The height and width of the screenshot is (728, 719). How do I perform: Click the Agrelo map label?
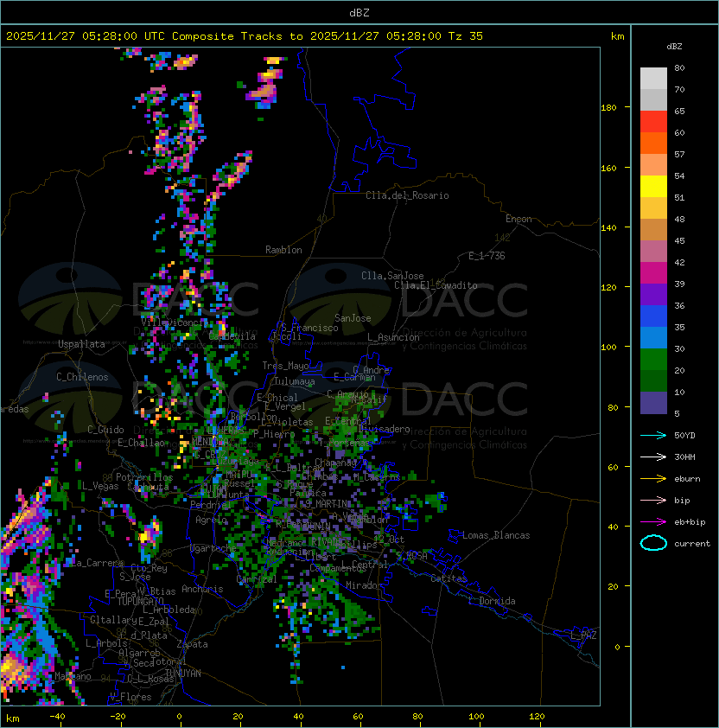click(211, 520)
